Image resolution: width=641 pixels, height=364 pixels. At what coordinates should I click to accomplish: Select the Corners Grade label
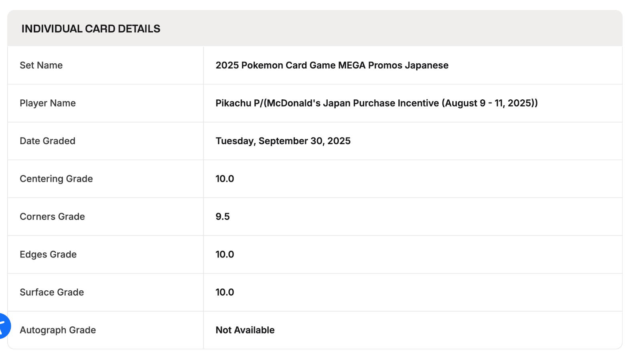pyautogui.click(x=52, y=217)
